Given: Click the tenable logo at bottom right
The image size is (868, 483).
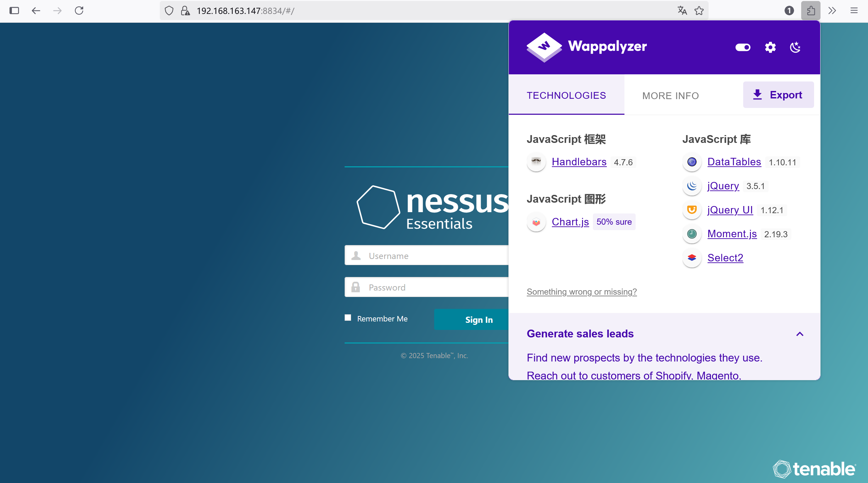Looking at the screenshot, I should [814, 469].
